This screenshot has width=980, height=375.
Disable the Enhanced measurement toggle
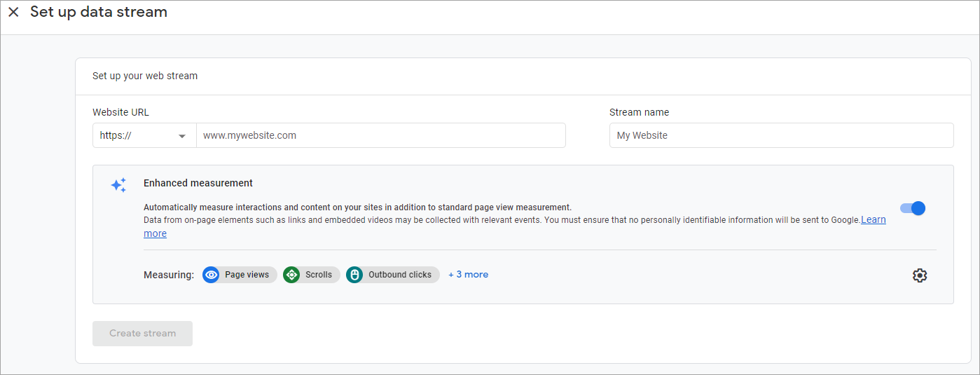[913, 208]
